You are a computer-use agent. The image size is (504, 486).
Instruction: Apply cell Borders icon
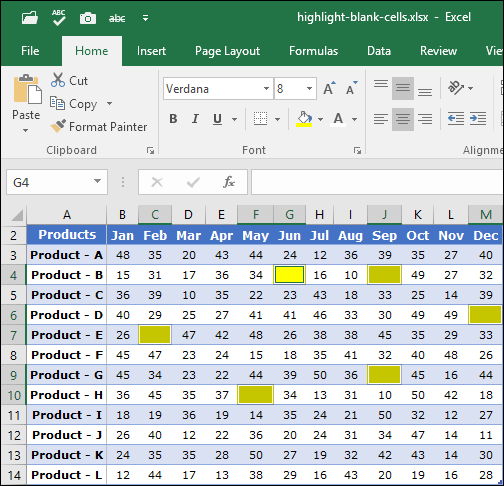[260, 119]
